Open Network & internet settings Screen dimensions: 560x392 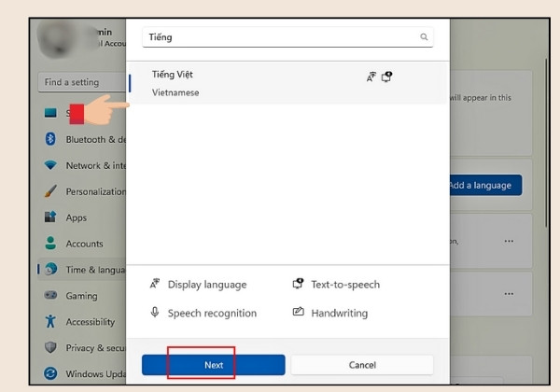82,165
